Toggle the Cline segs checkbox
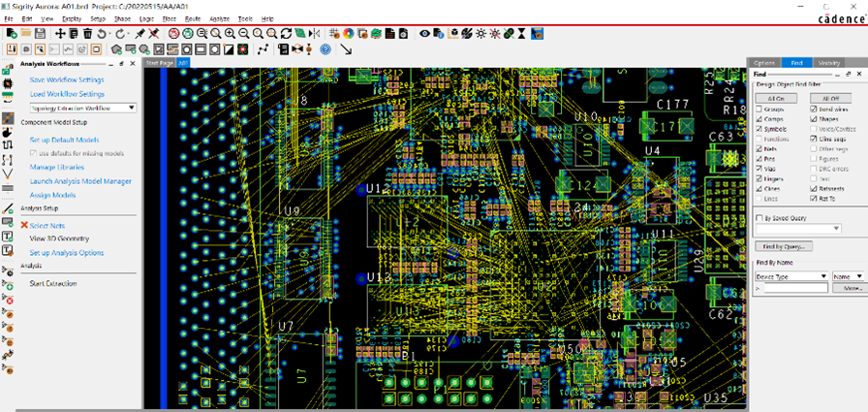This screenshot has width=868, height=412. 813,139
